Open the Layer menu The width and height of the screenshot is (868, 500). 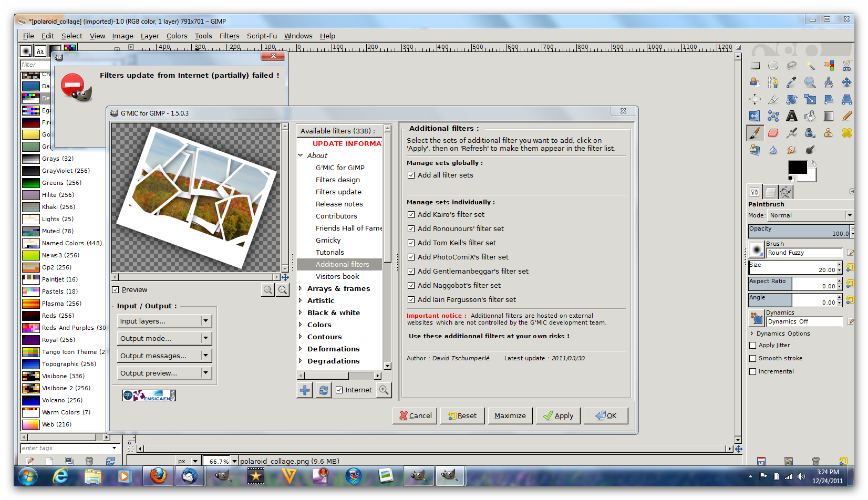[150, 36]
